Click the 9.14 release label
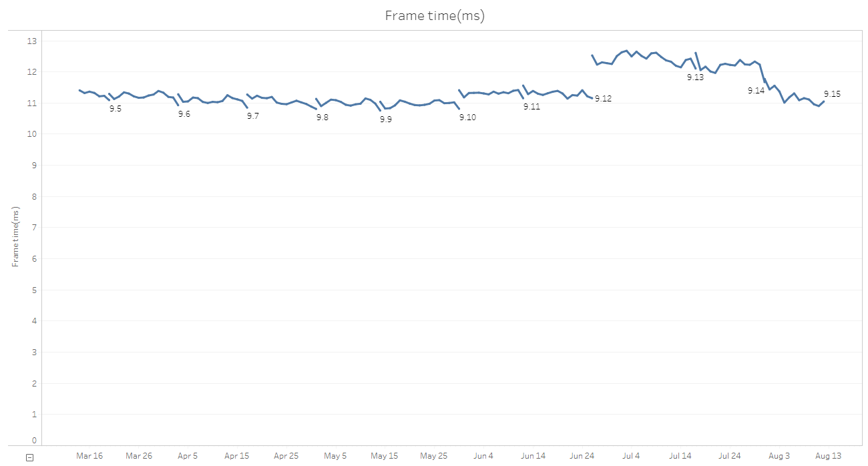Viewport: 868px width, 466px height. (756, 91)
